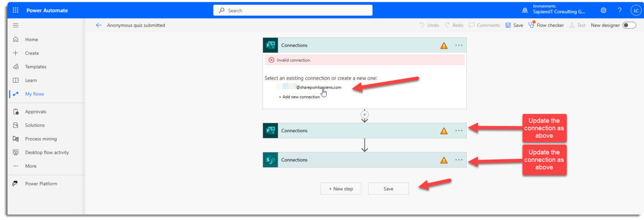Open Templates in the left navigation

(x=35, y=67)
